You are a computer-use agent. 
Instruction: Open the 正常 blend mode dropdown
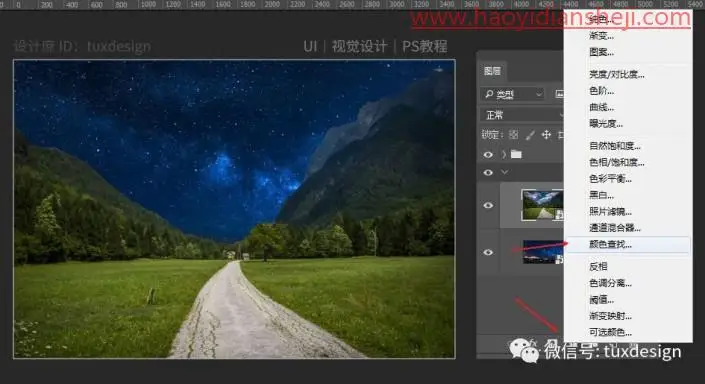click(522, 116)
